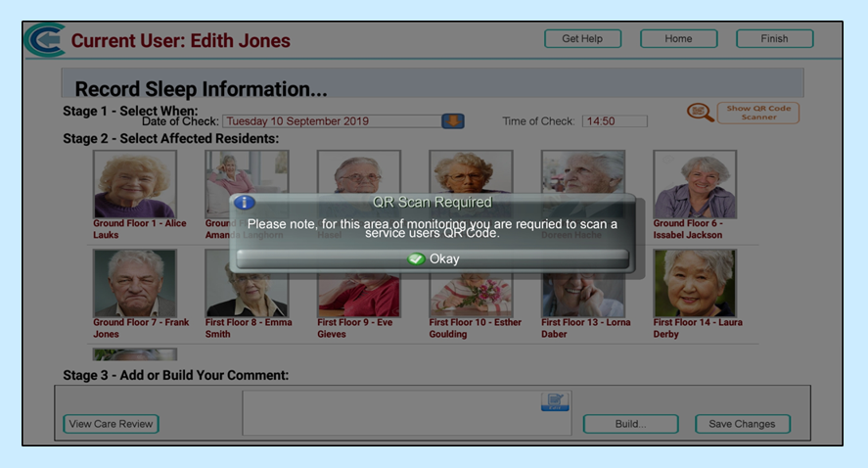Click 'First Floor 10 - Esther Goulding' label

coord(475,328)
